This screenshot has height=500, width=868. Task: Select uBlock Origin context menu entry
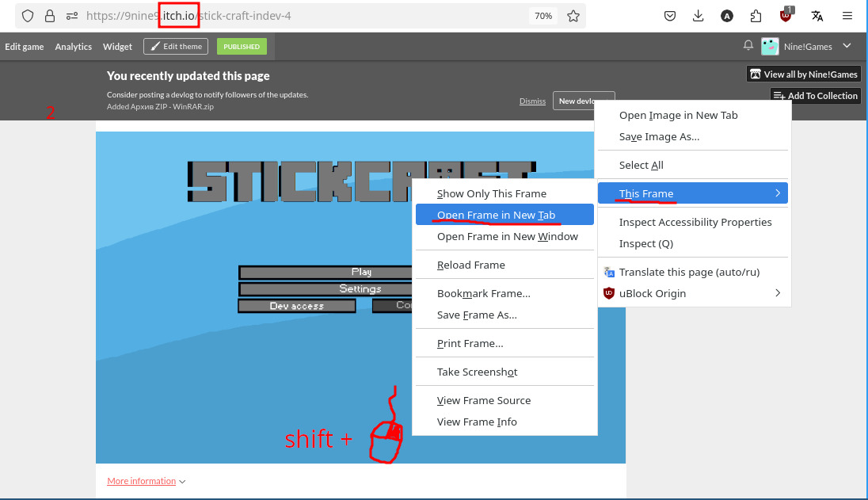pos(692,293)
